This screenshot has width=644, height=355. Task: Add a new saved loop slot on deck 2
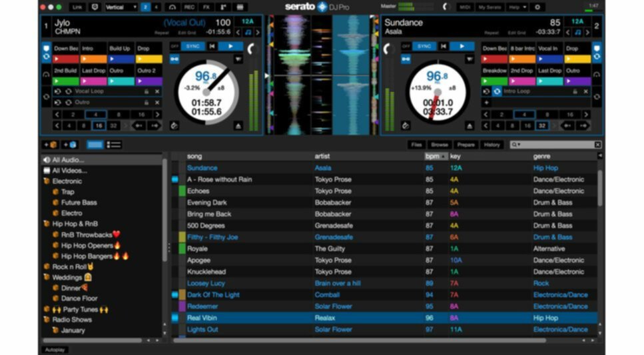(486, 103)
